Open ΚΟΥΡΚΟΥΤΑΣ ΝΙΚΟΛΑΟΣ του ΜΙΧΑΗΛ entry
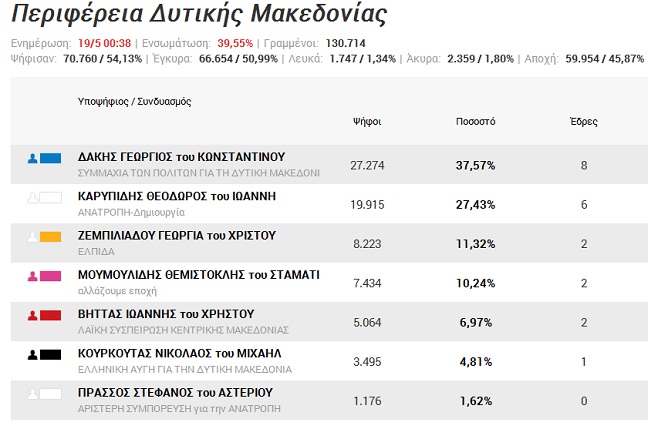 180,353
